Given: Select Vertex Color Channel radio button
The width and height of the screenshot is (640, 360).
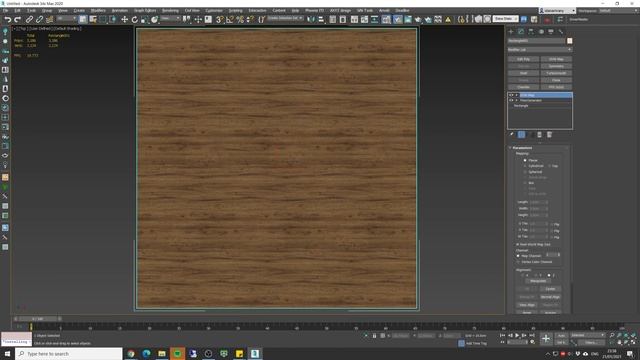Looking at the screenshot, I should click(518, 262).
